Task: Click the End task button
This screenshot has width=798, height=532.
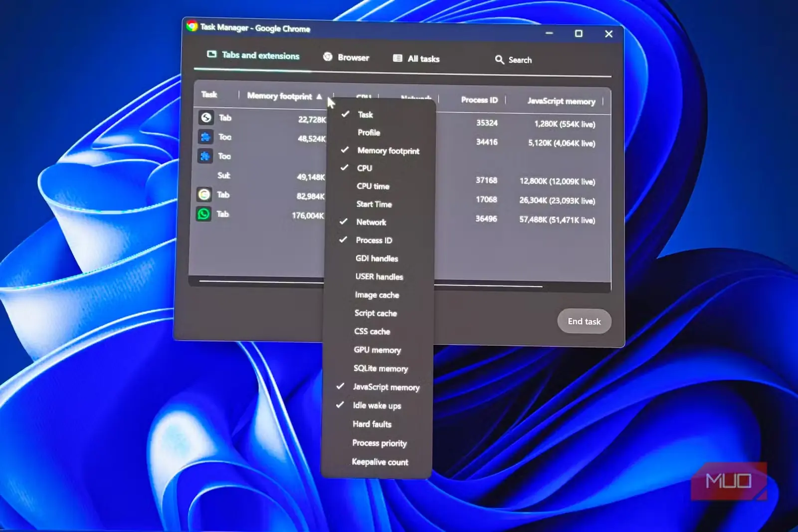Action: [584, 322]
